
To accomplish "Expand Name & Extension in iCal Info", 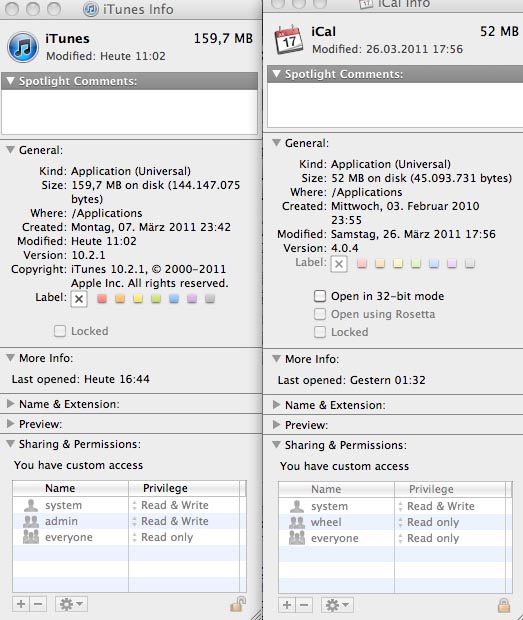I will click(x=277, y=405).
